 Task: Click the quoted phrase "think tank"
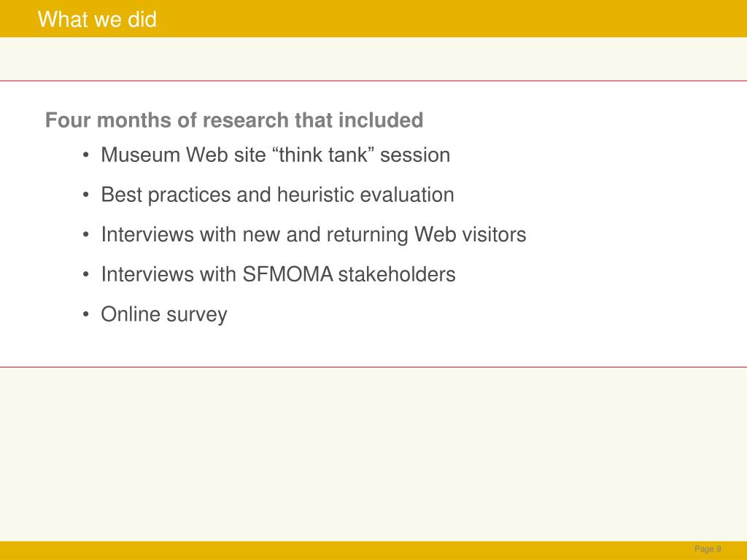(x=322, y=155)
